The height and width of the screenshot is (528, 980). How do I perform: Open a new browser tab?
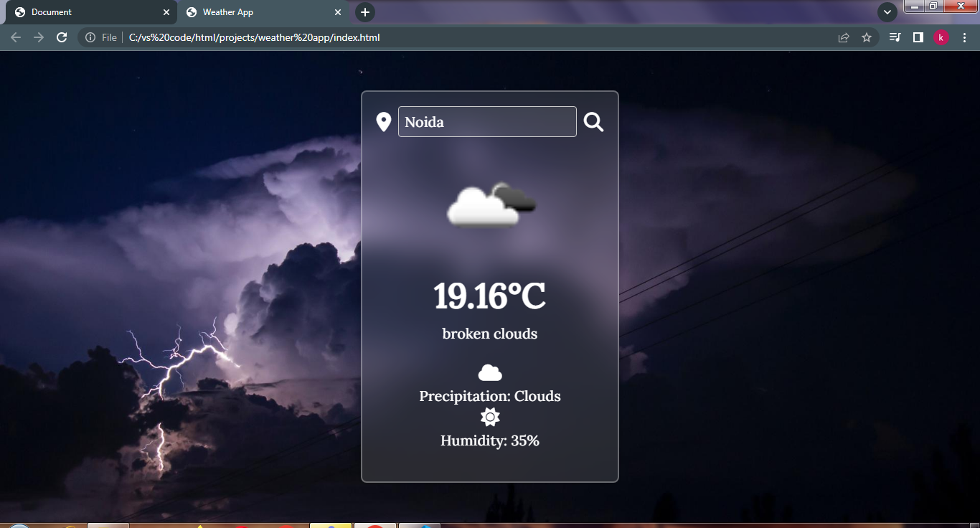click(365, 12)
